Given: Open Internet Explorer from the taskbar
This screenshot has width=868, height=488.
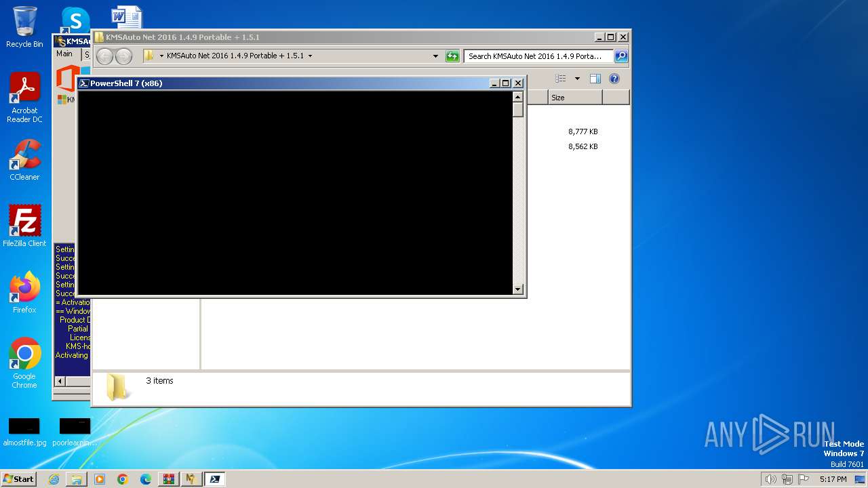Looking at the screenshot, I should tap(54, 479).
